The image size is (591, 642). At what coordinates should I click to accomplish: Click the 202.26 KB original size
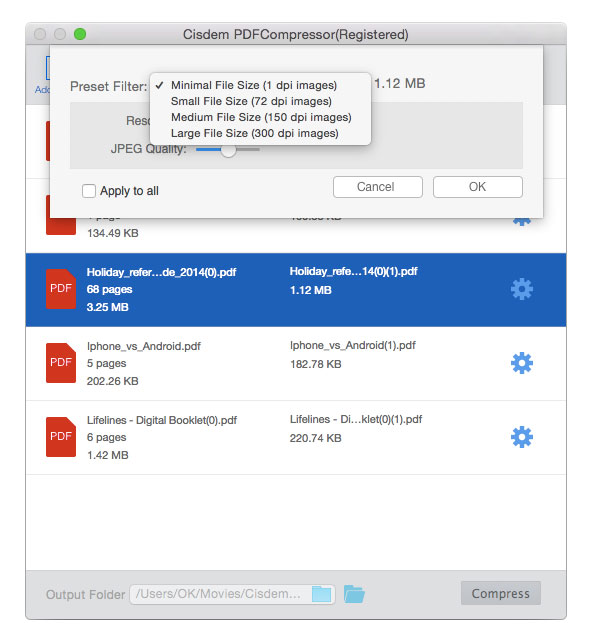113,381
